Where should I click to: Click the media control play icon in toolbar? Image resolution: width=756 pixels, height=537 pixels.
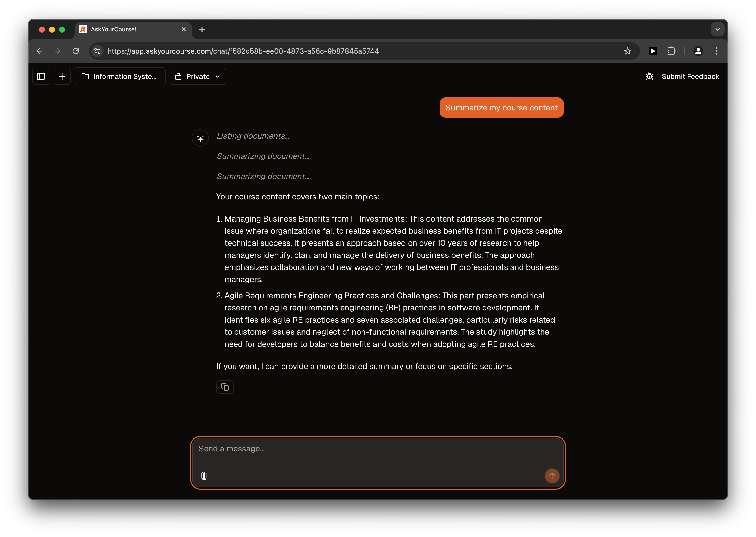652,51
